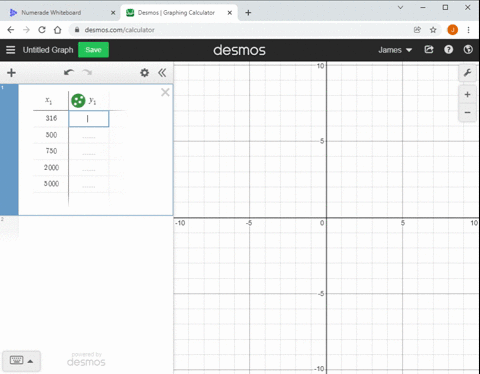This screenshot has width=480, height=374.
Task: Click the empty y1 cell beside 750
Action: click(89, 151)
